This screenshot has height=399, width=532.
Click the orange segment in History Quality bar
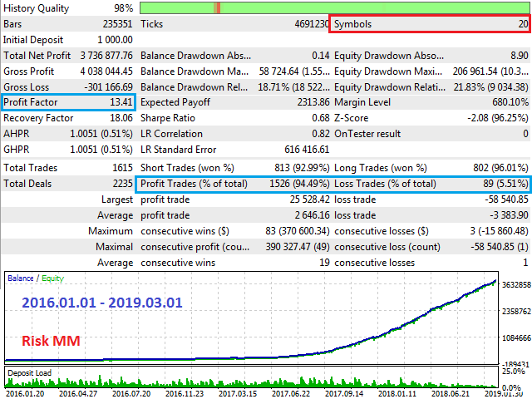217,7
